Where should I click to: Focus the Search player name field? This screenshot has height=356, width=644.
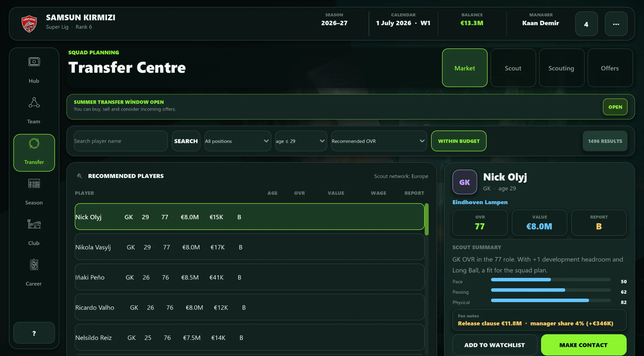(120, 141)
